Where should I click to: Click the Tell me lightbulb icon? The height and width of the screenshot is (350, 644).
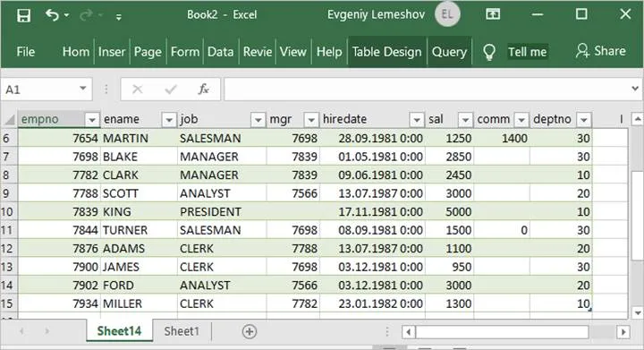488,52
